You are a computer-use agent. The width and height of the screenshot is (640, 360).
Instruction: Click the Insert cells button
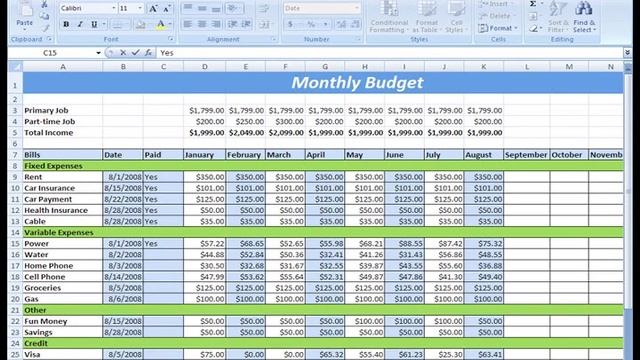[x=496, y=4]
